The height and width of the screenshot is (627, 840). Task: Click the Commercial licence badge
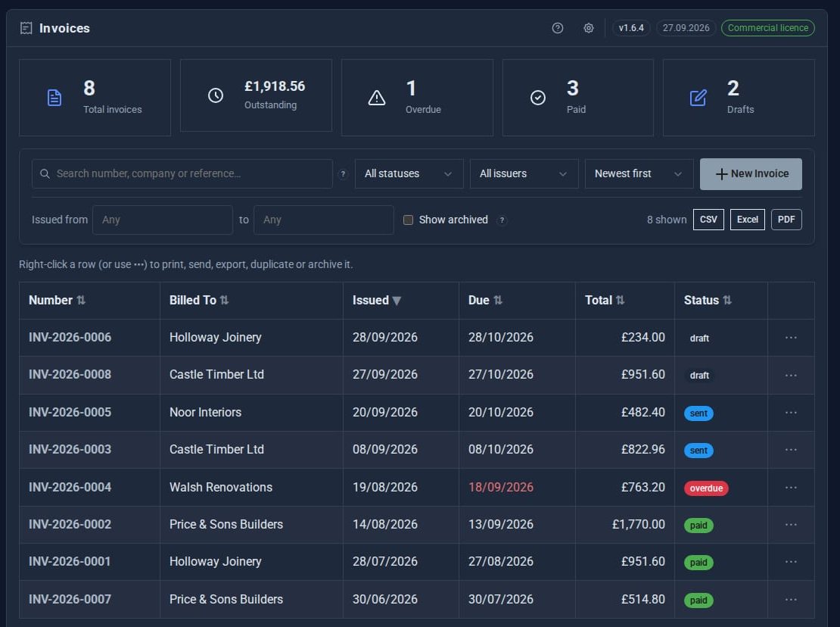767,28
